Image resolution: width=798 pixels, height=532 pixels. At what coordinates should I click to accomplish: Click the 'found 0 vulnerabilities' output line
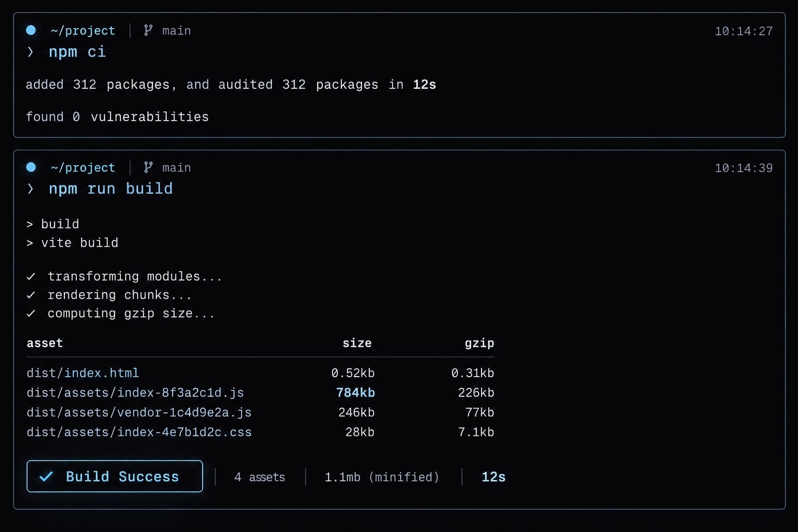117,117
